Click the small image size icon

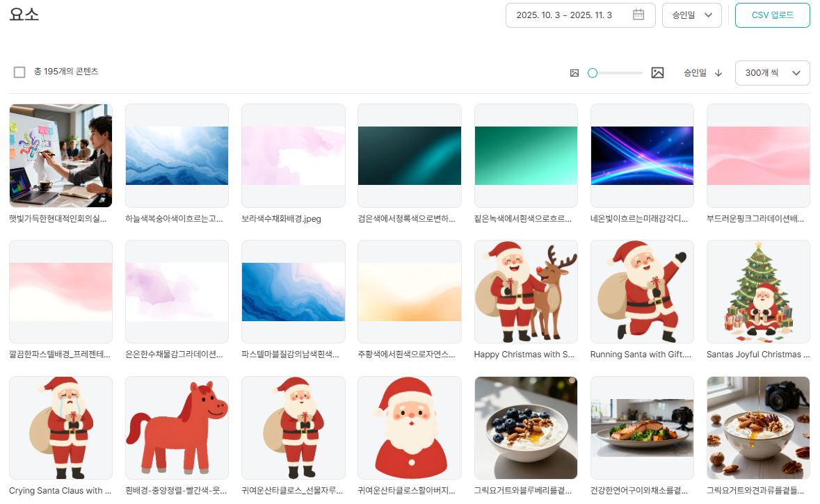[x=574, y=73]
